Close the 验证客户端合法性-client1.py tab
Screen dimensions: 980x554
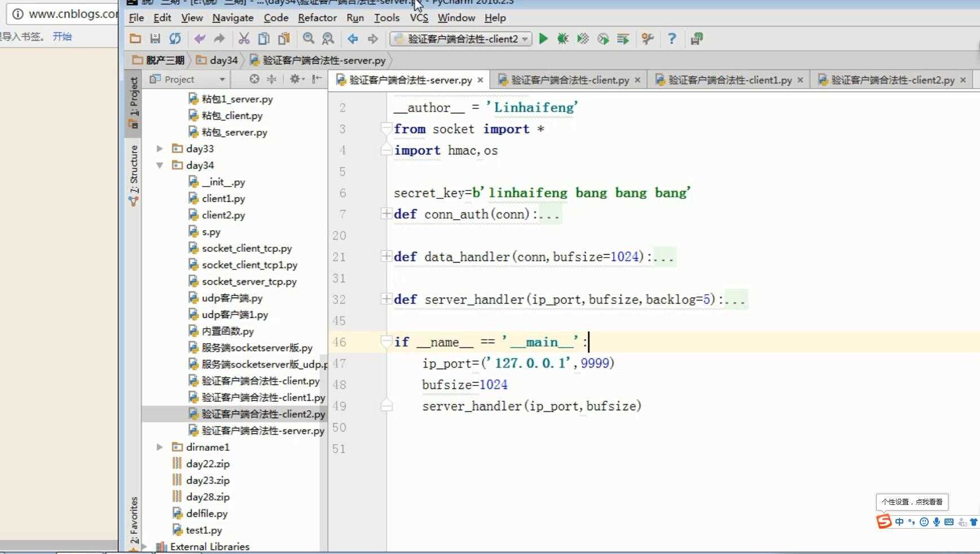(800, 80)
